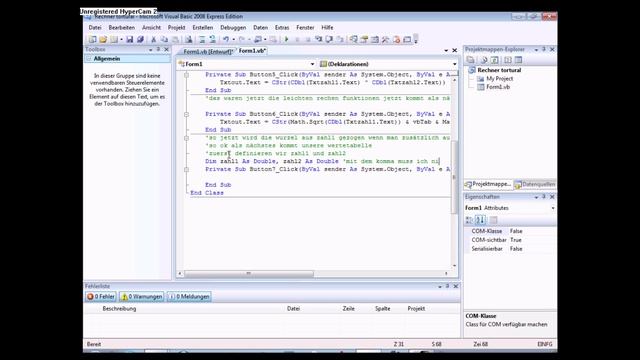
Task: Sort by the Datei column header
Action: [293, 309]
